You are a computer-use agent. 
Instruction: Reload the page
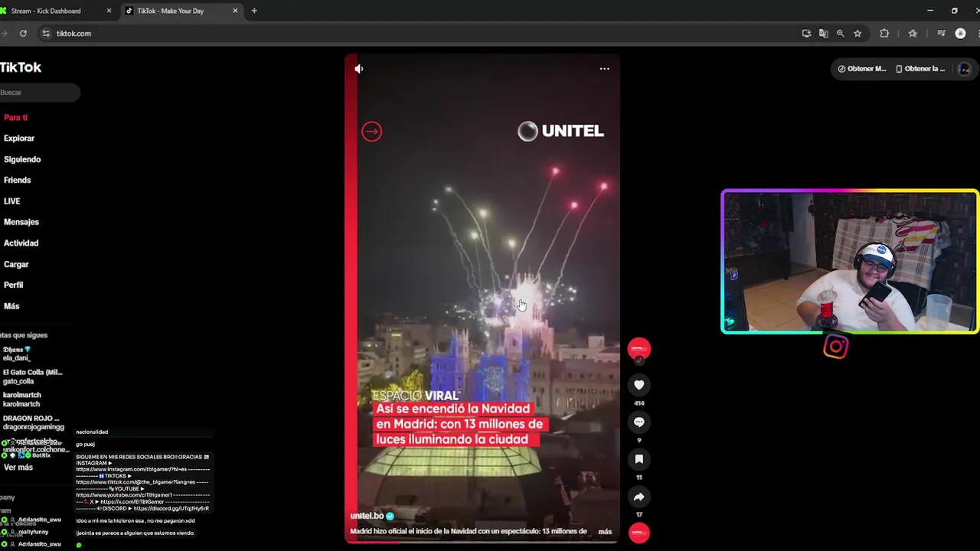23,34
